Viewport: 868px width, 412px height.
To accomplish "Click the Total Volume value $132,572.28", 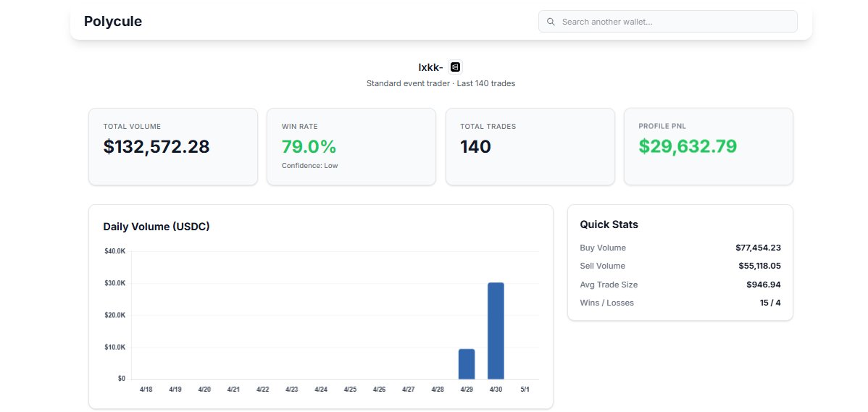I will 156,146.
